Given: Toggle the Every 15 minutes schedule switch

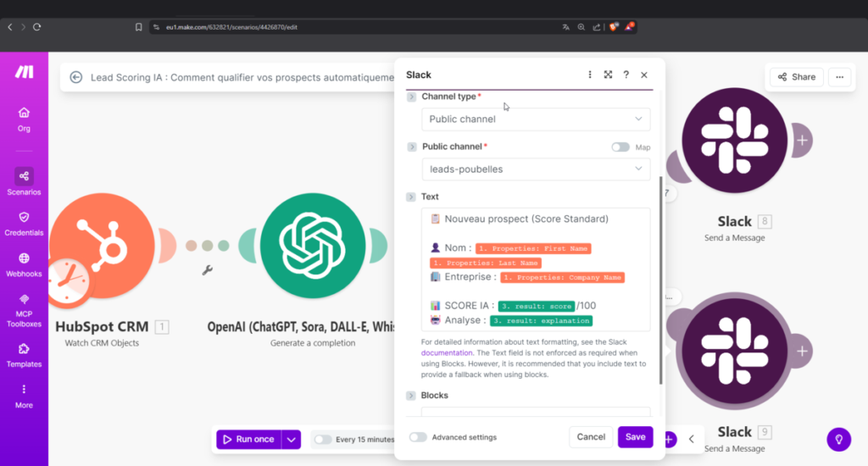Looking at the screenshot, I should click(323, 439).
